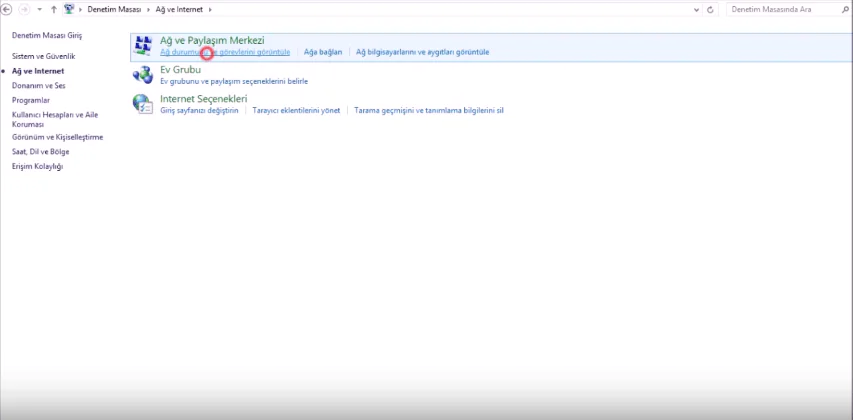
Task: Click the Ev Grubu globe icon
Action: 143,75
